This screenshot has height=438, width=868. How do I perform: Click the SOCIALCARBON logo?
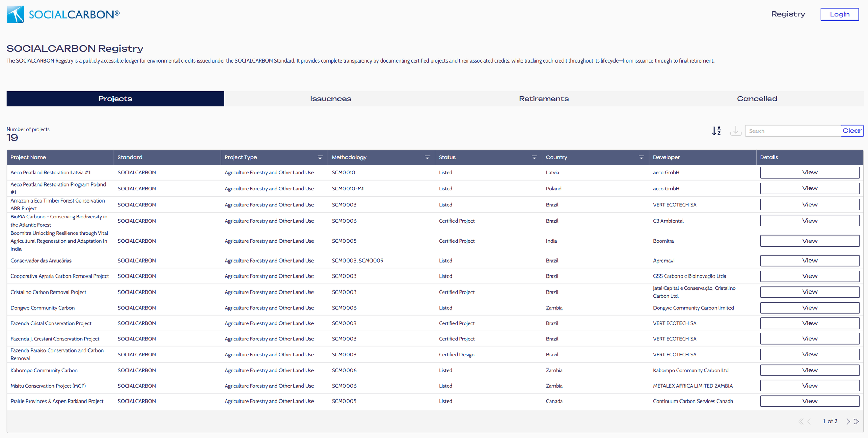pyautogui.click(x=63, y=14)
